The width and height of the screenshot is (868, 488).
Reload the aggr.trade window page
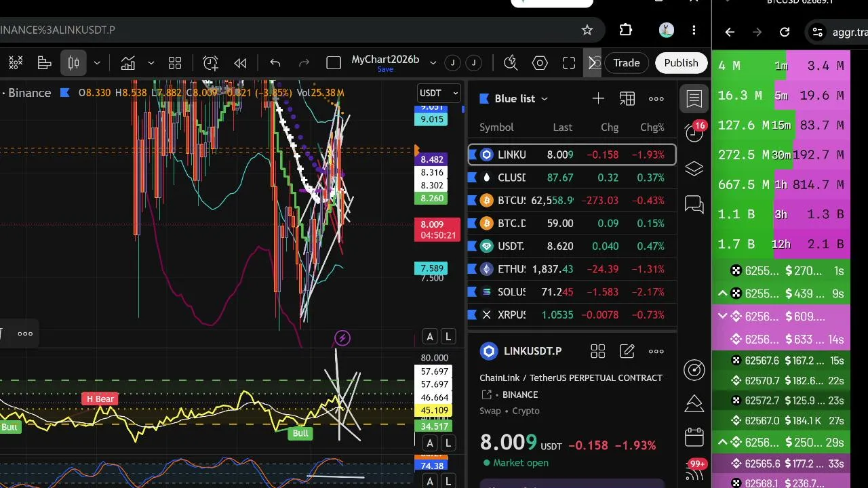(785, 32)
